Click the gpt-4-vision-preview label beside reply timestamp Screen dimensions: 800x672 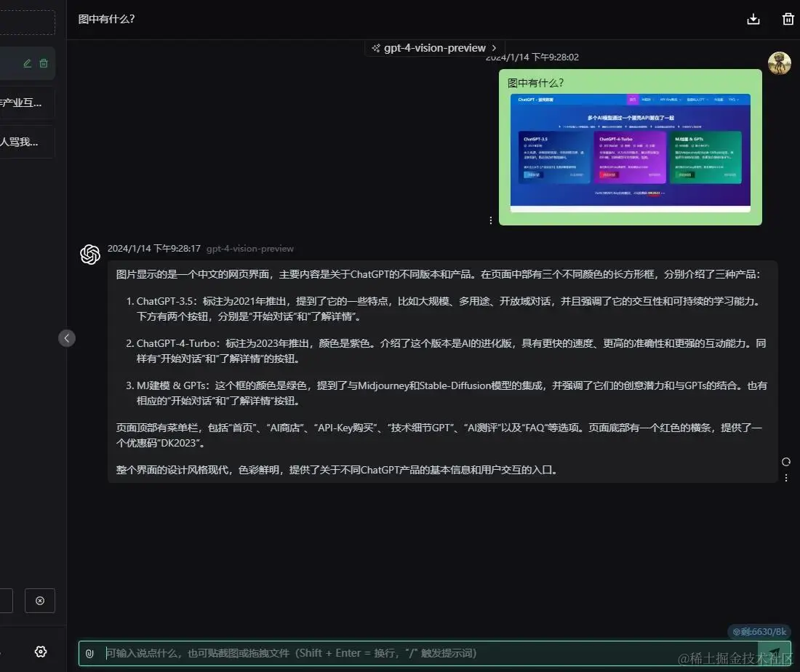click(250, 249)
